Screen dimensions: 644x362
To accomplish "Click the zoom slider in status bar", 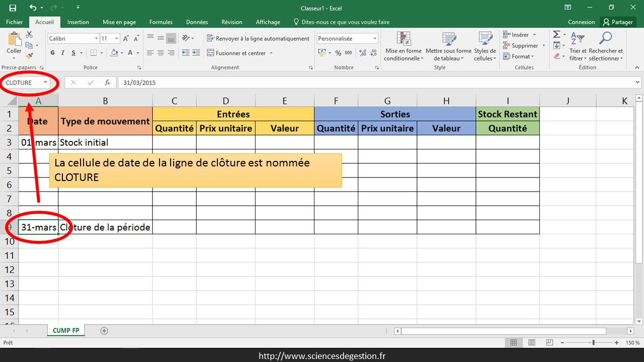I will [x=594, y=342].
